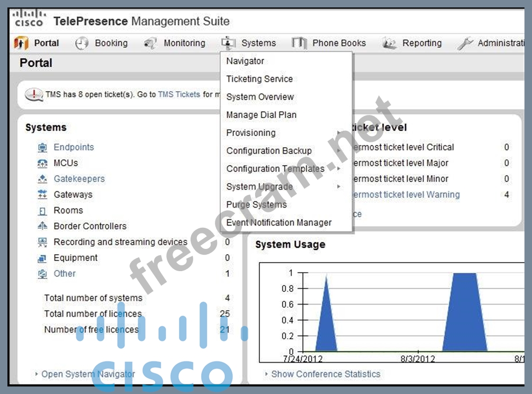Expand the Provisioning submenu arrow
Viewport: 532px width, 394px height.
pos(339,133)
